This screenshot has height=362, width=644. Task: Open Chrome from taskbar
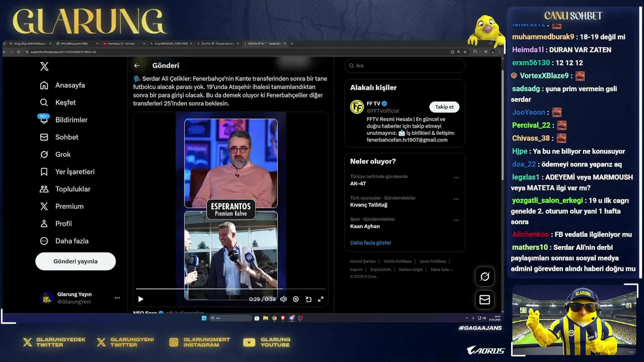click(274, 318)
